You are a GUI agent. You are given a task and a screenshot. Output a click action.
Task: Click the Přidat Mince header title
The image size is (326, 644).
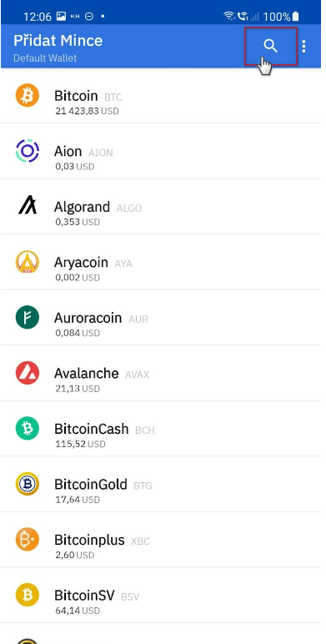pos(58,41)
